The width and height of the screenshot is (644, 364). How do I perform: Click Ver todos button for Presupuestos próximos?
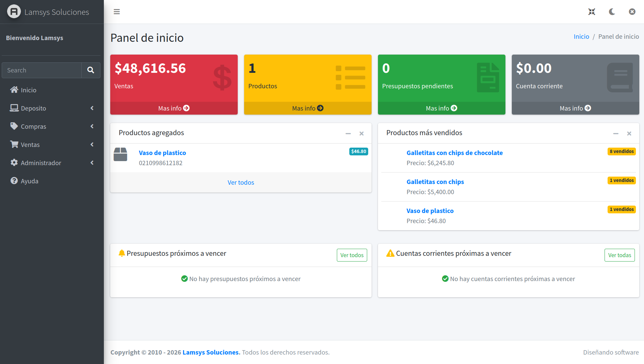click(x=352, y=255)
